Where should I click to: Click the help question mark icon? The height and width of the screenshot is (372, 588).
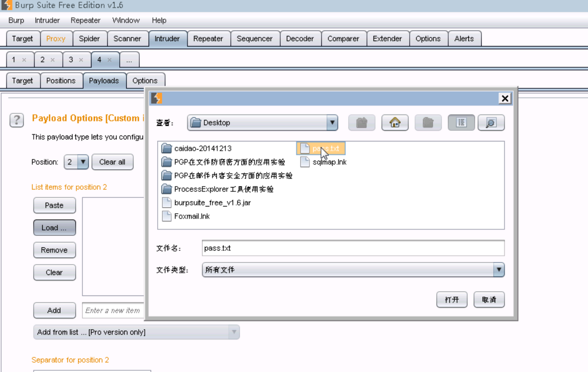tap(16, 120)
